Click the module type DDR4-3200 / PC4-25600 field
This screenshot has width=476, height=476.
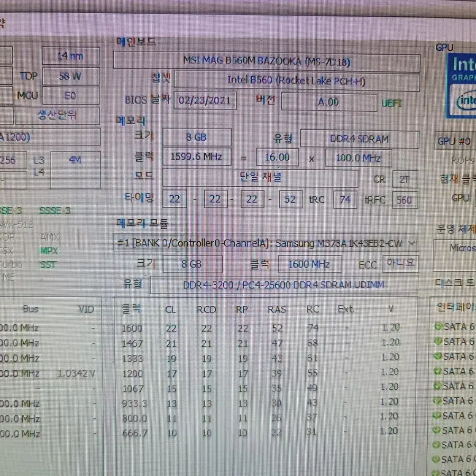tap(284, 285)
